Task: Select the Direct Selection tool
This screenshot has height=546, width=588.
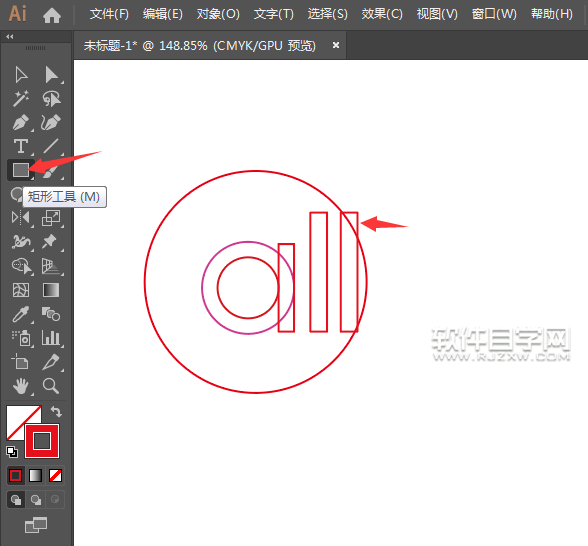Action: tap(51, 75)
